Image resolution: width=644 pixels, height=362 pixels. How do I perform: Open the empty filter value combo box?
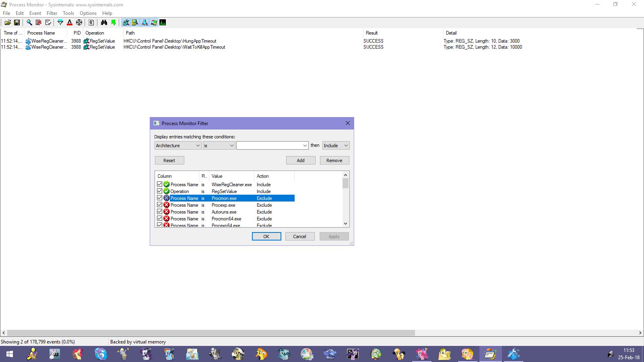click(x=272, y=146)
